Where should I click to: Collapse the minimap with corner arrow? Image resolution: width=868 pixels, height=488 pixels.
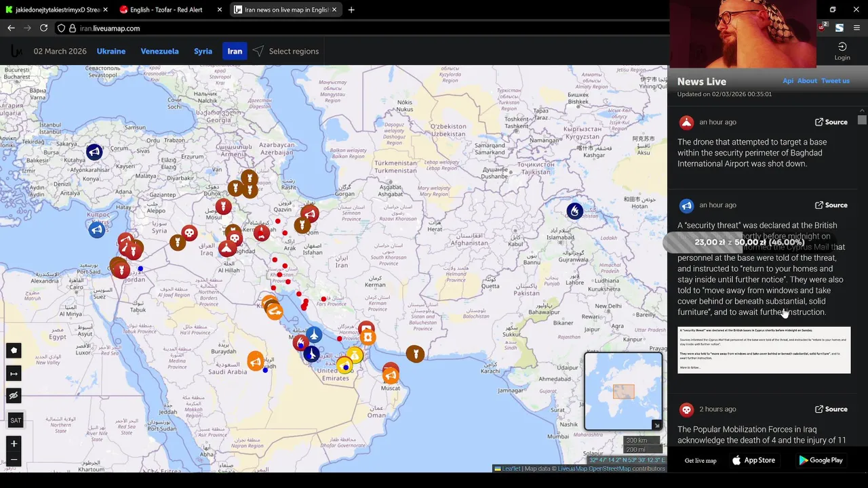656,425
